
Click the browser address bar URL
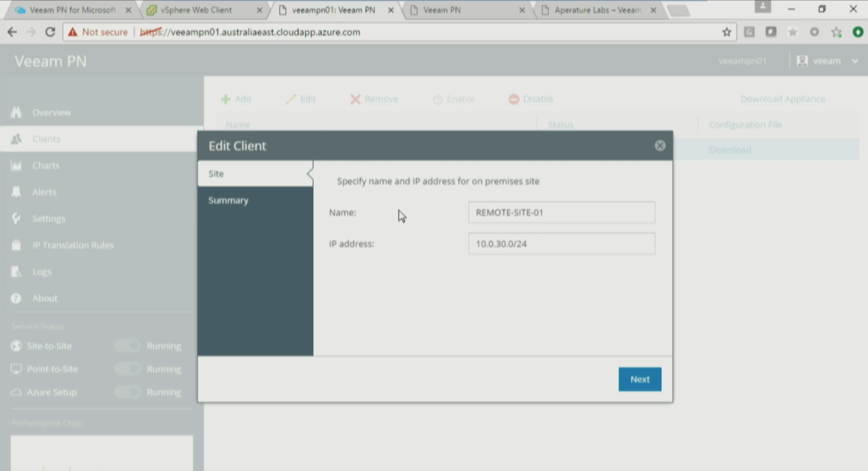[250, 32]
